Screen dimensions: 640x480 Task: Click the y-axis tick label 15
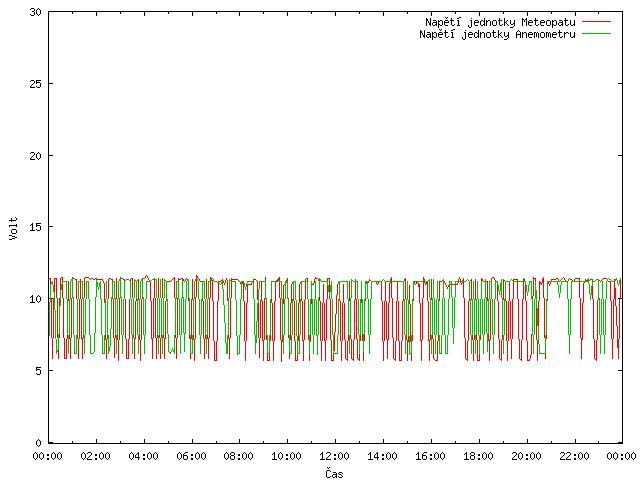(36, 227)
